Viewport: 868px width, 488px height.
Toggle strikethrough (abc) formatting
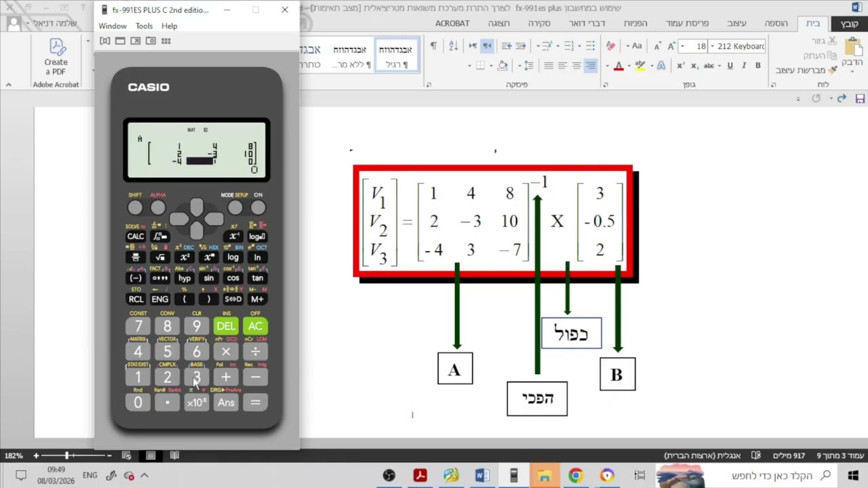click(x=709, y=66)
